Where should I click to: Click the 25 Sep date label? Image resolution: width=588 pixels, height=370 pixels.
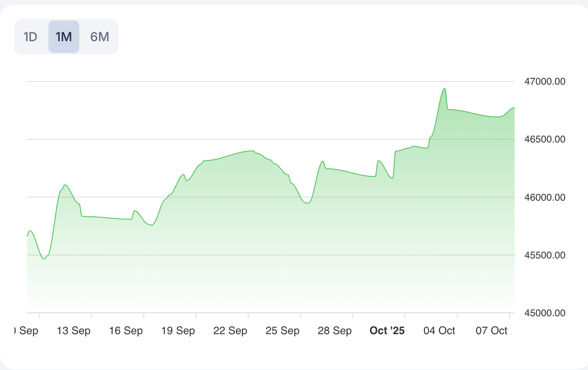283,331
